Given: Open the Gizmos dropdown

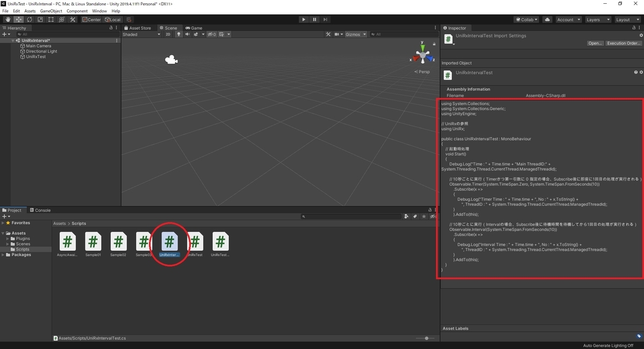Looking at the screenshot, I should [x=356, y=34].
